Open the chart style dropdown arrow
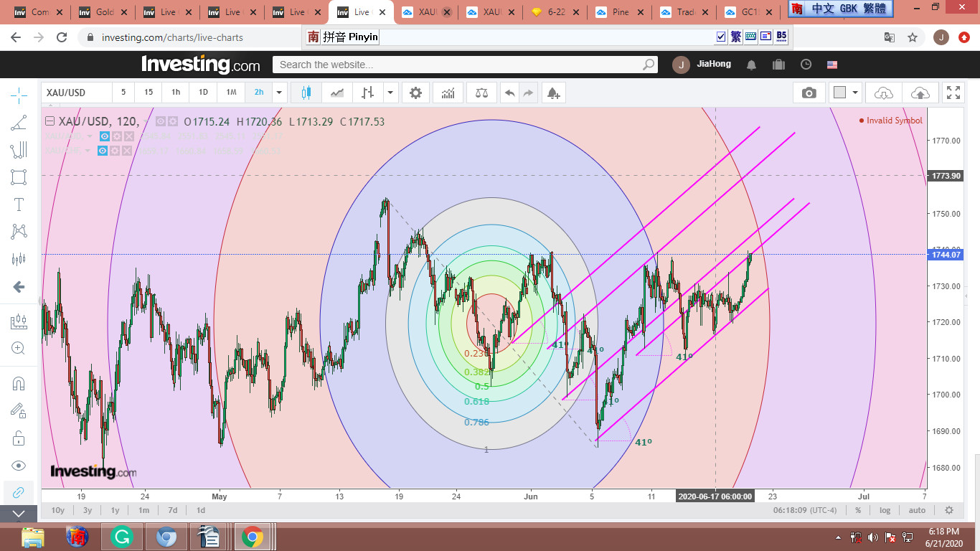Viewport: 980px width, 551px height. [390, 93]
